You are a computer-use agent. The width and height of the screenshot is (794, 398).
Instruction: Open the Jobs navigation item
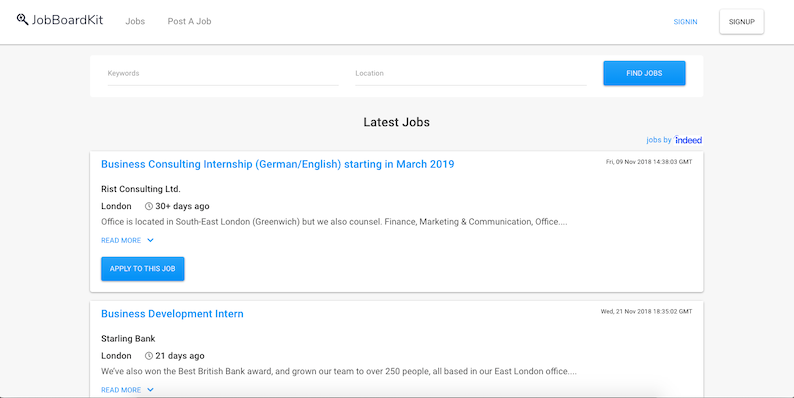coord(135,21)
